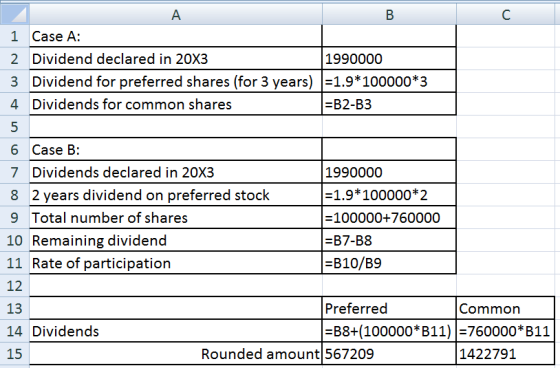
Task: Select row 15 header
Action: click(x=15, y=354)
